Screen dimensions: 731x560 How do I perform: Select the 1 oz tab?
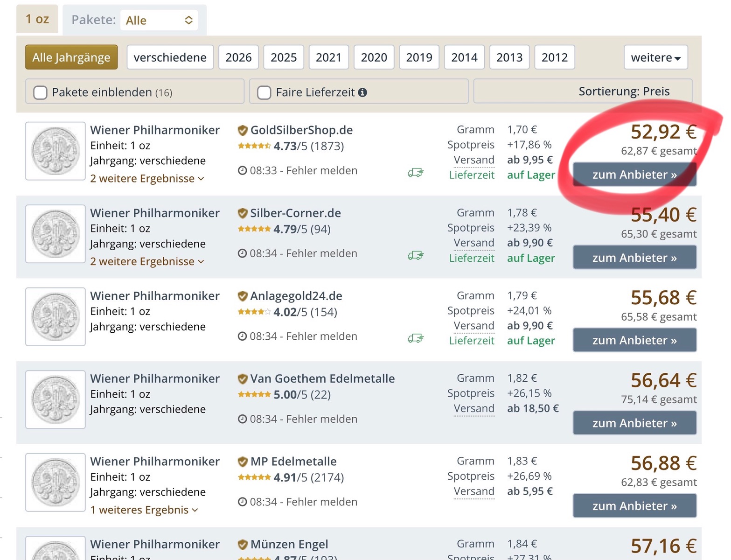(37, 19)
